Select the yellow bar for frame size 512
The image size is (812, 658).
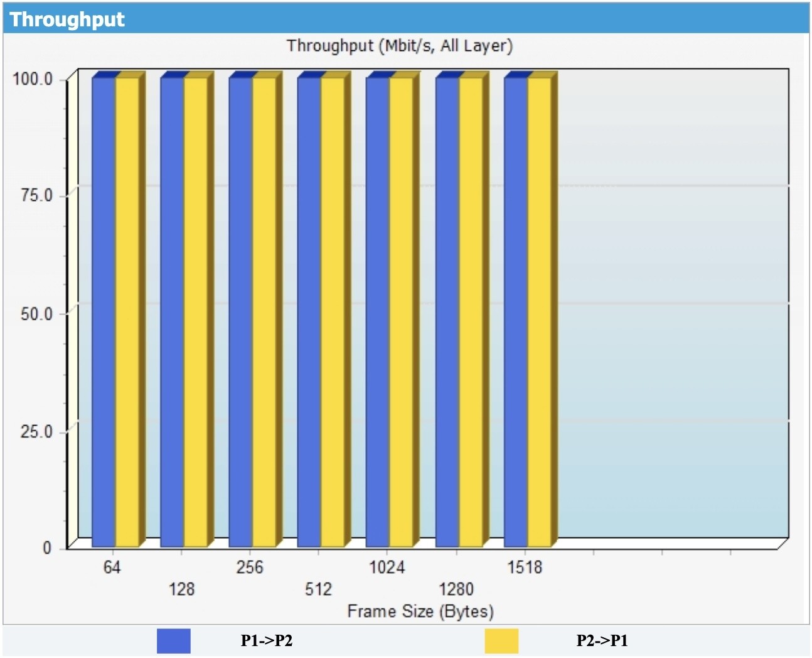pos(333,312)
